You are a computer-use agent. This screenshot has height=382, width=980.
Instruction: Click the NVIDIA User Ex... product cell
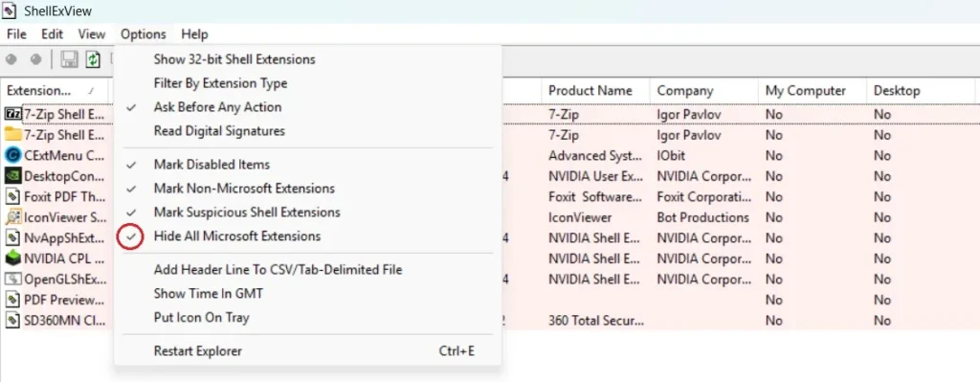(x=595, y=176)
